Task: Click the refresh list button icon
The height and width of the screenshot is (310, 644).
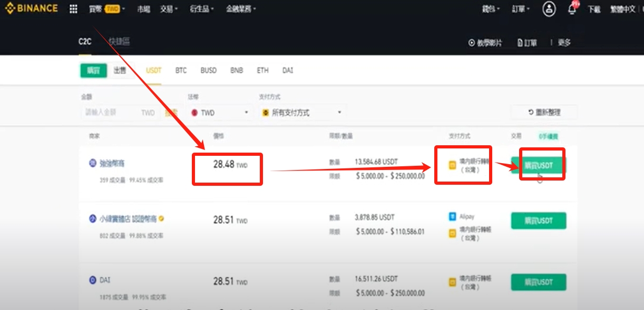Action: [x=531, y=112]
